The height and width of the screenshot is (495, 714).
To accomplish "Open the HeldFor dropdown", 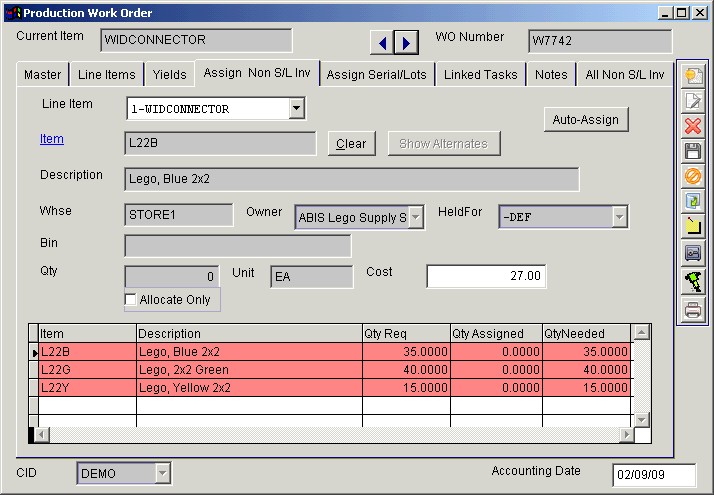I will click(x=619, y=217).
